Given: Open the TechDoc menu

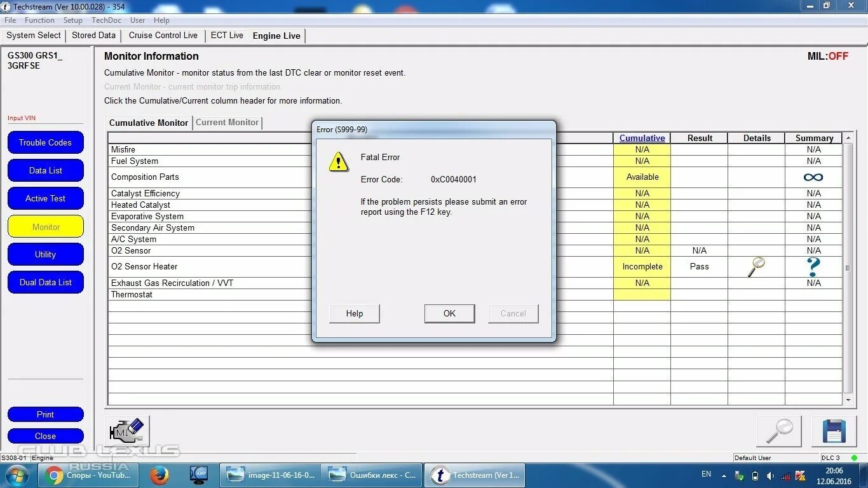Looking at the screenshot, I should (x=107, y=20).
